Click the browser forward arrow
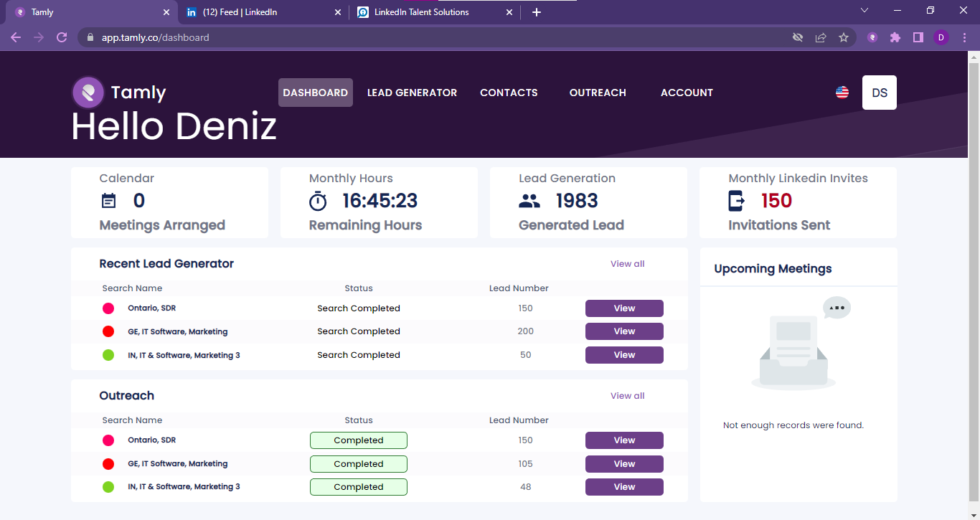 39,37
